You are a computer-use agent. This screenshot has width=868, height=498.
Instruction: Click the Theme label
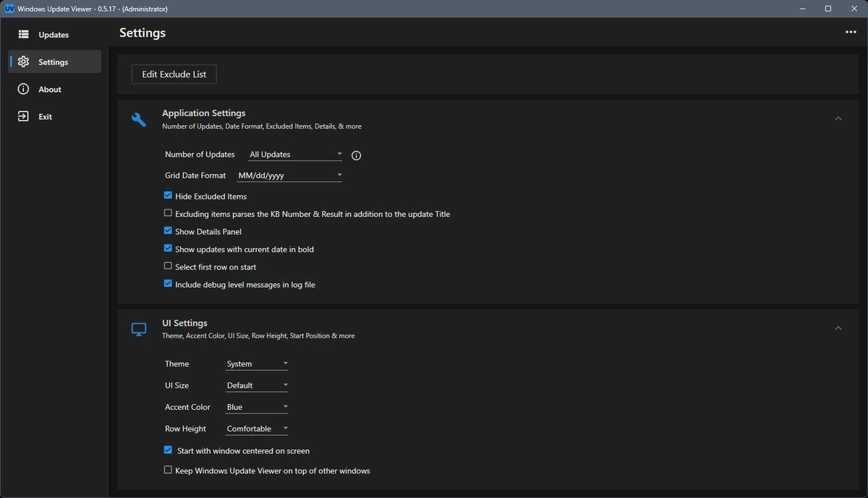point(176,364)
